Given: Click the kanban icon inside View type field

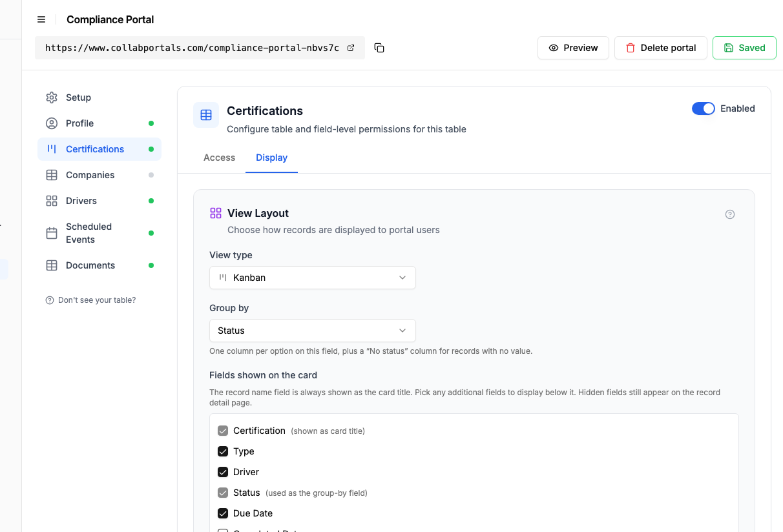Looking at the screenshot, I should tap(223, 278).
